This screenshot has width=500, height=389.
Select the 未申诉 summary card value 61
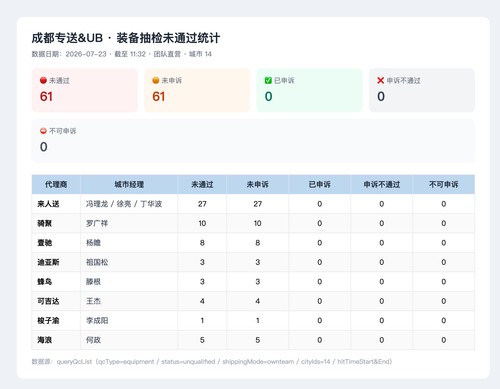[x=159, y=97]
